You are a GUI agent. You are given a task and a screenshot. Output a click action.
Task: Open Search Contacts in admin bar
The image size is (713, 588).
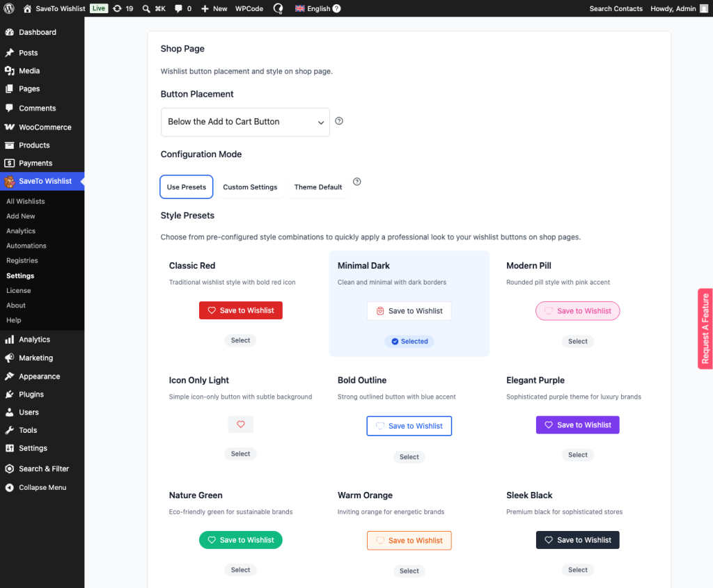pos(616,8)
